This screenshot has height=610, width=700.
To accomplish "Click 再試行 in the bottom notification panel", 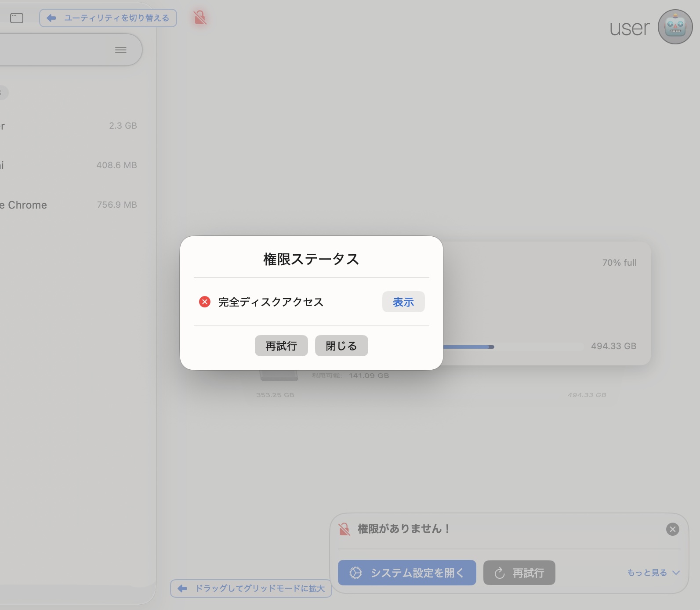I will (x=519, y=573).
